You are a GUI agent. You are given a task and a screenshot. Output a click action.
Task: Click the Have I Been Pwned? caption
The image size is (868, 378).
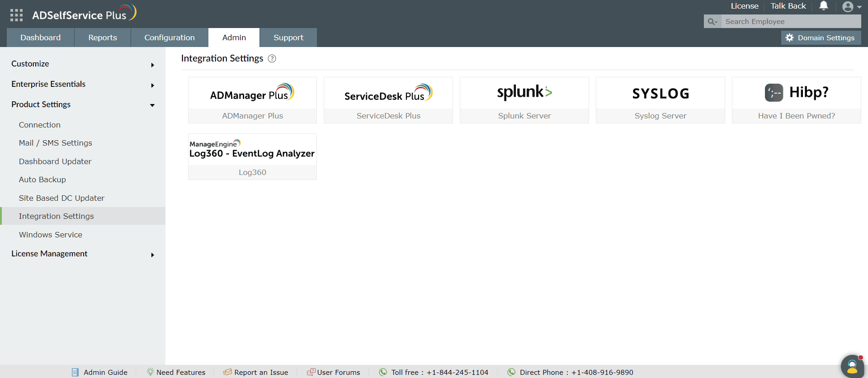[797, 116]
